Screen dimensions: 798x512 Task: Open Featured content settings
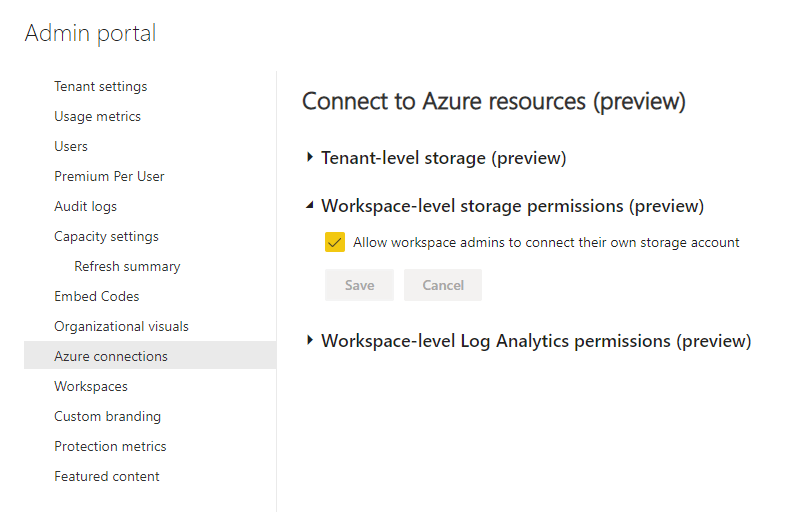pyautogui.click(x=107, y=477)
